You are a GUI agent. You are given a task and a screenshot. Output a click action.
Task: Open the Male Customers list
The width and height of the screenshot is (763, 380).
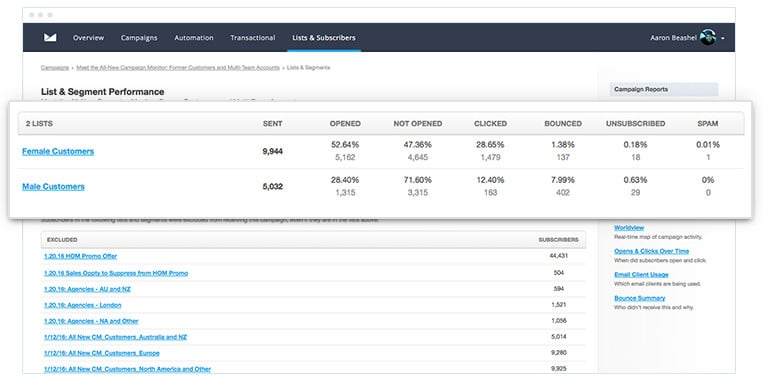(53, 186)
